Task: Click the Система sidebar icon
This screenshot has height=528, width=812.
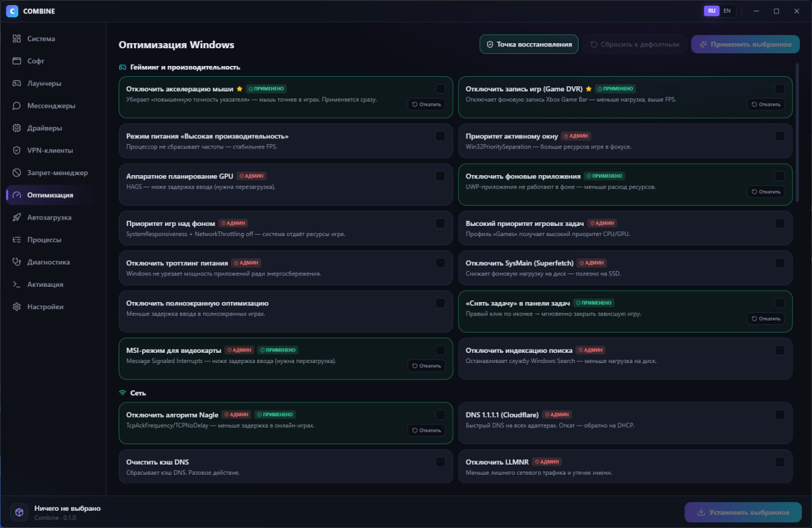Action: 16,39
